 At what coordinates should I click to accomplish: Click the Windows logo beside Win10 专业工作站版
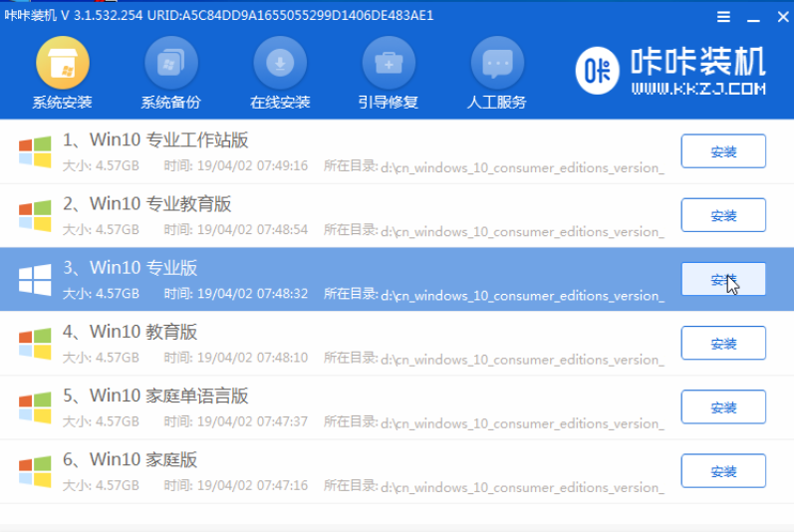point(35,151)
